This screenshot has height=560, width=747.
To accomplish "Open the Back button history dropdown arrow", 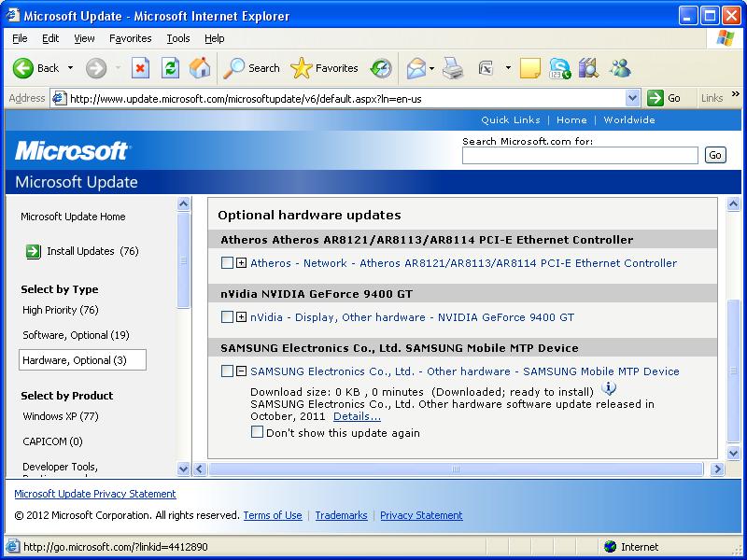I will (71, 68).
